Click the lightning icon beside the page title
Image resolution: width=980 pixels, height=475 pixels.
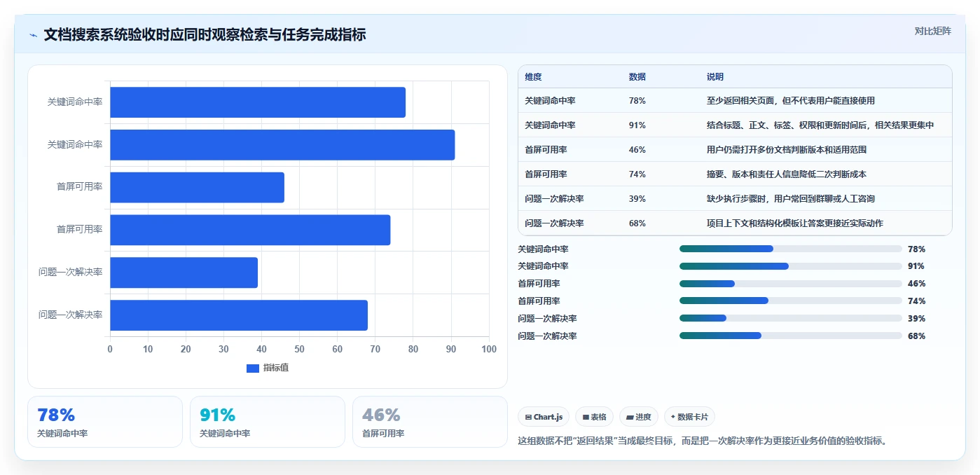(34, 35)
